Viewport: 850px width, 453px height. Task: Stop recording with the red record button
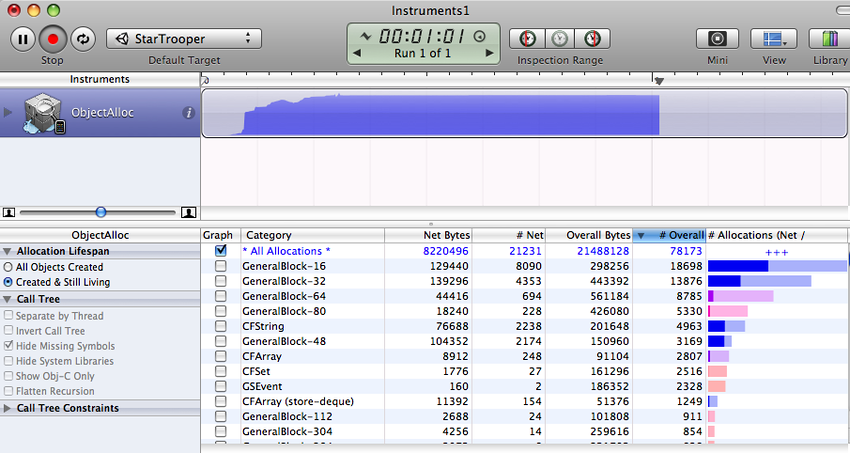[x=52, y=39]
